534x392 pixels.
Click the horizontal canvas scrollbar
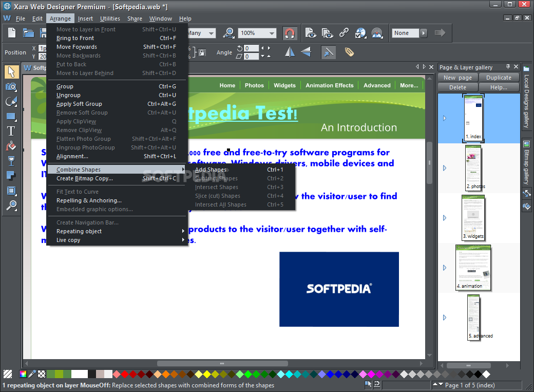[x=222, y=363]
